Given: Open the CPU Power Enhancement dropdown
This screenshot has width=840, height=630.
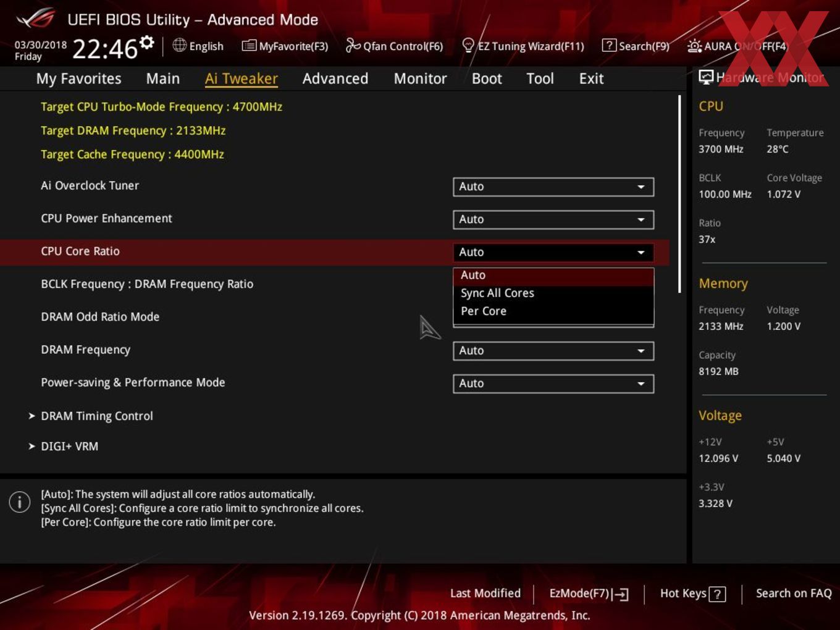Looking at the screenshot, I should pos(553,219).
